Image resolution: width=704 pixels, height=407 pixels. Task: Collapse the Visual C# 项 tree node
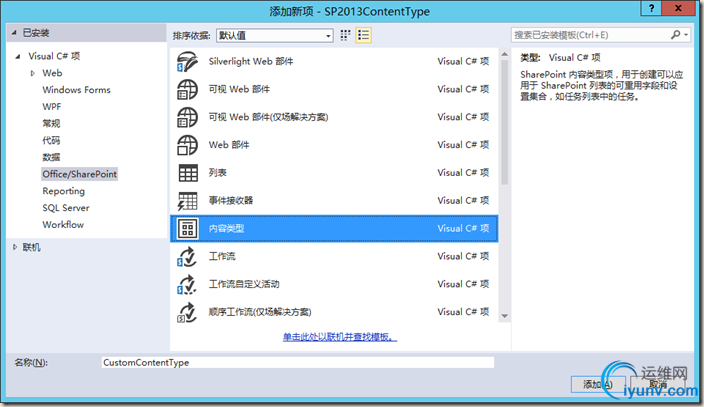(x=18, y=56)
